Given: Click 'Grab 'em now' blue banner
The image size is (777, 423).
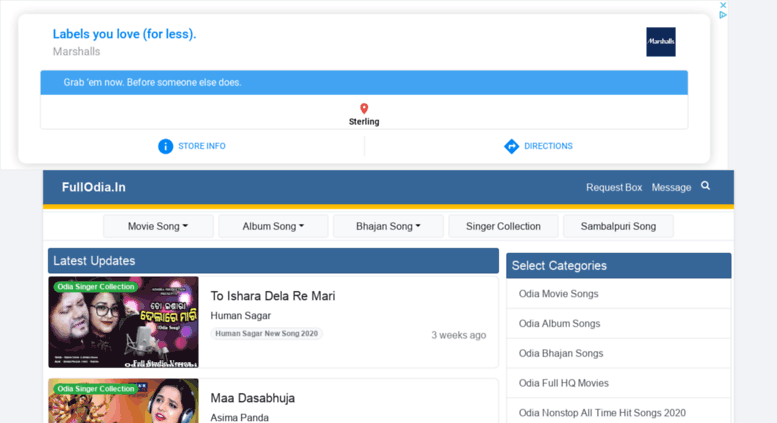Looking at the screenshot, I should pyautogui.click(x=364, y=82).
